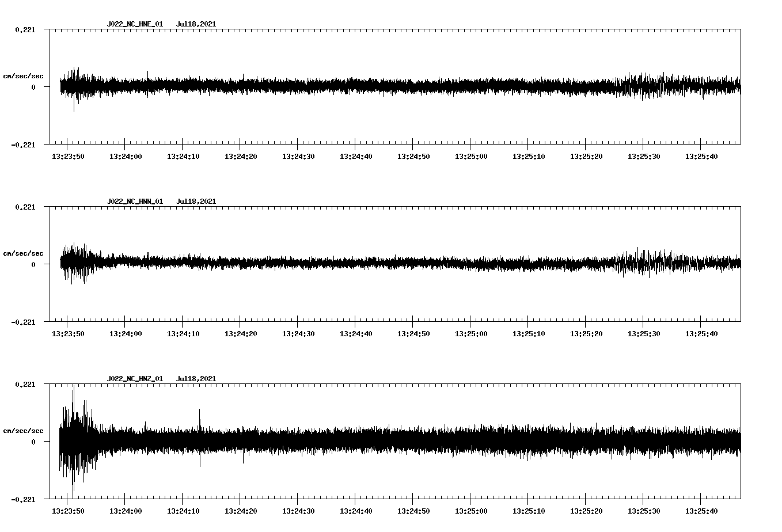This screenshot has width=782, height=532.
Task: Pick the 13:24:10 tick label below HNN trace
Action: coord(183,333)
